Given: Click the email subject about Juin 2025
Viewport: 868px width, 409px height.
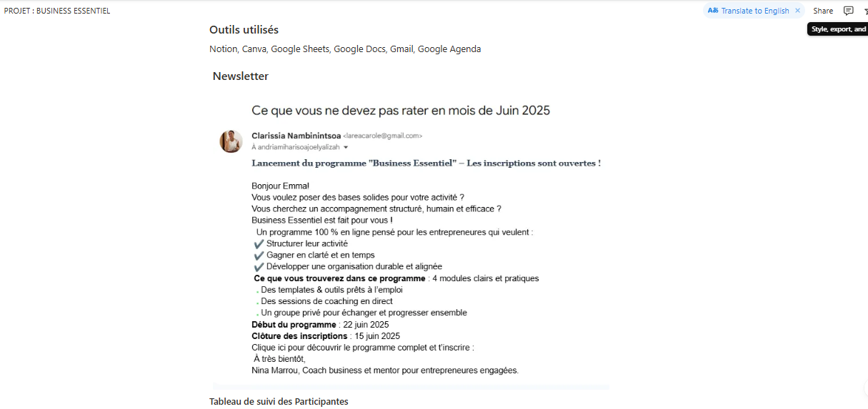Looking at the screenshot, I should click(x=401, y=111).
